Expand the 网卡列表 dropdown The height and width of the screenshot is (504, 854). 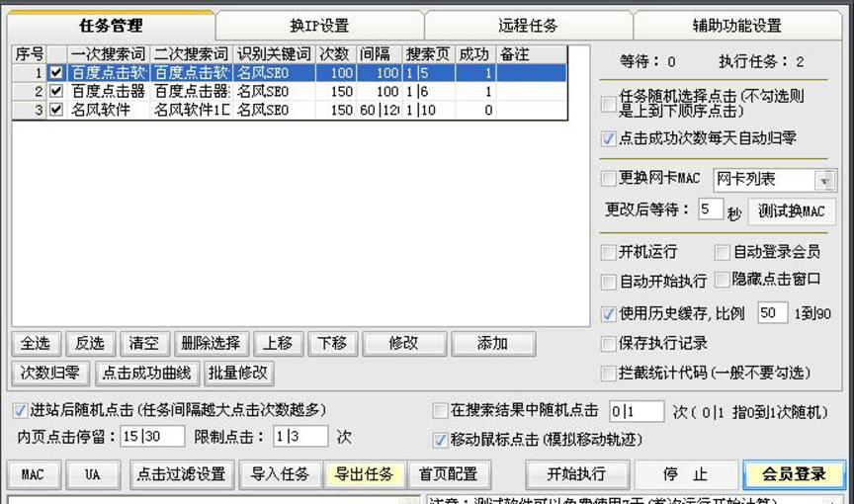(824, 180)
